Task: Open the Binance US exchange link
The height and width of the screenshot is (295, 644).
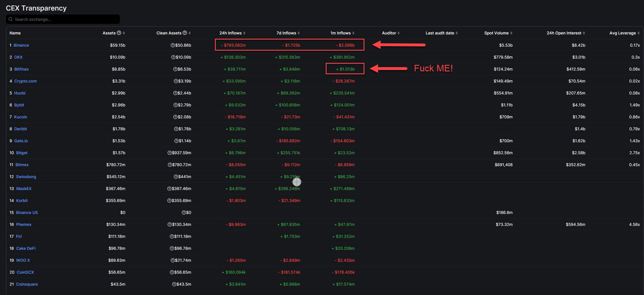Action: (x=27, y=212)
